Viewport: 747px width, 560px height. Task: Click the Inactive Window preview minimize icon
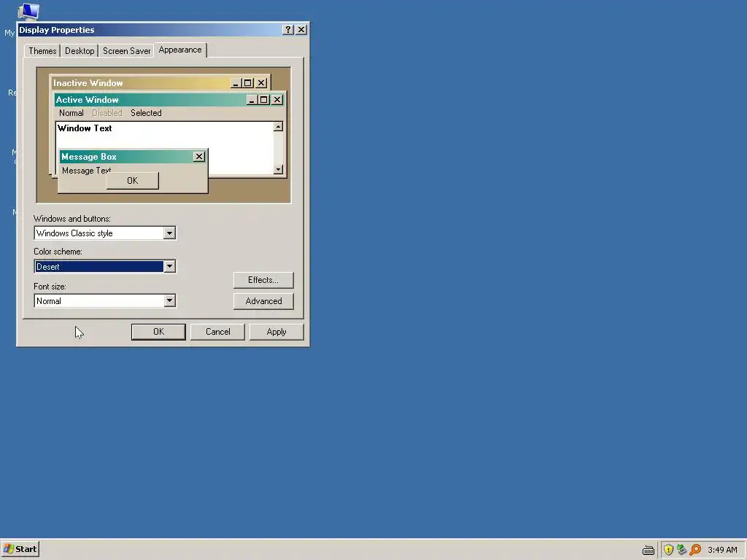(x=236, y=83)
